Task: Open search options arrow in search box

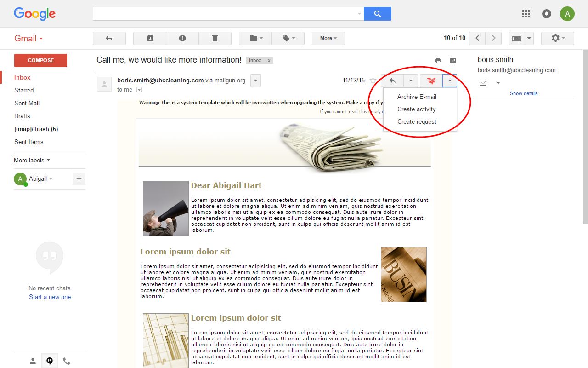Action: click(x=359, y=14)
